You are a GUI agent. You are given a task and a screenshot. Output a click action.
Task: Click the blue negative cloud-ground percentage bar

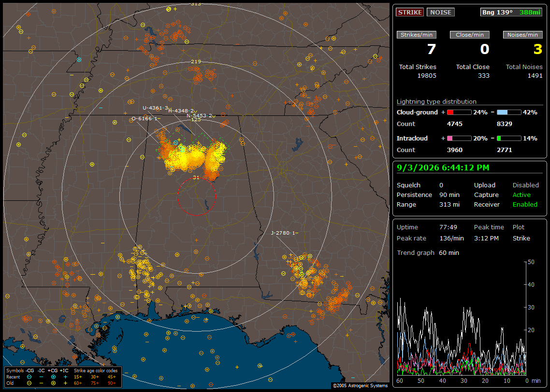click(x=509, y=112)
